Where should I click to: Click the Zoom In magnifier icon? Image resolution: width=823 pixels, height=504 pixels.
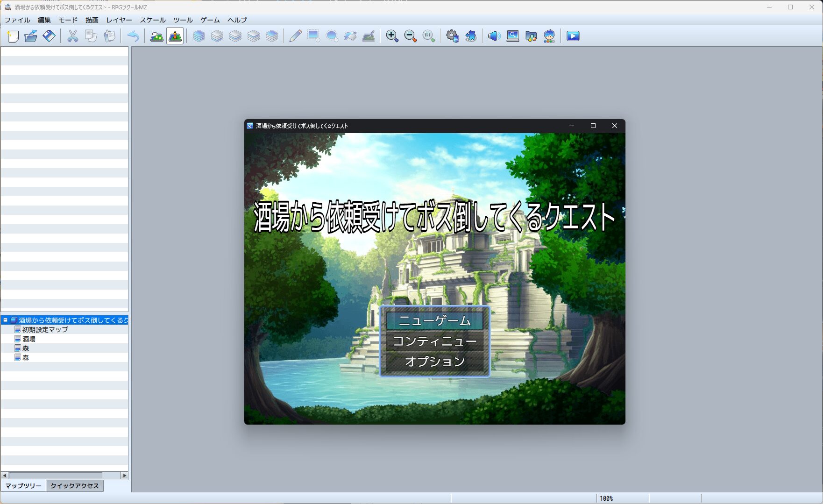point(392,36)
